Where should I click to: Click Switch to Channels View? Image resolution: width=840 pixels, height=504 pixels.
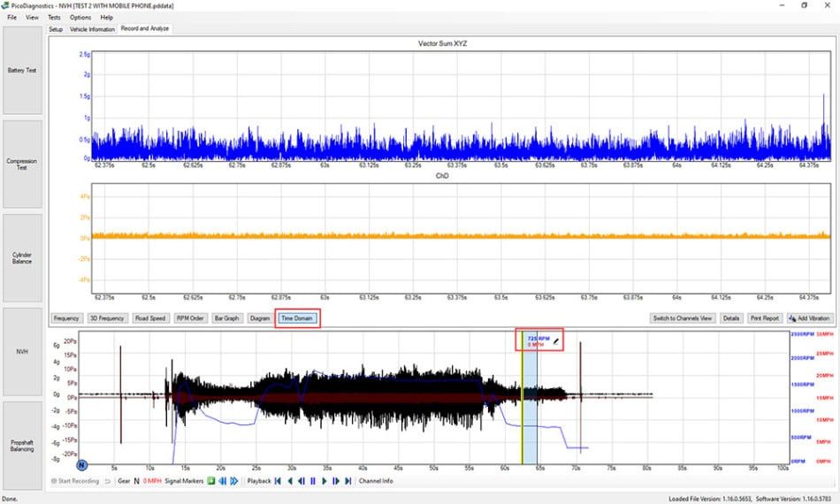(x=683, y=318)
